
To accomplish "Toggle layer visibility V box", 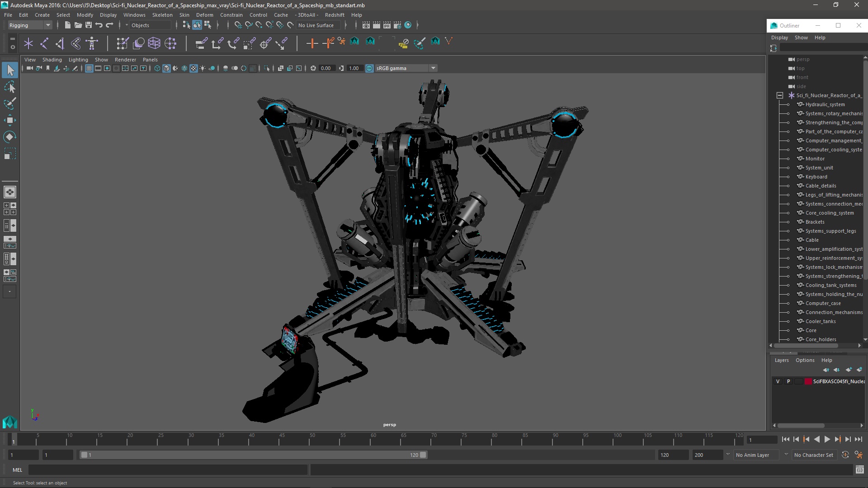I will pyautogui.click(x=778, y=381).
